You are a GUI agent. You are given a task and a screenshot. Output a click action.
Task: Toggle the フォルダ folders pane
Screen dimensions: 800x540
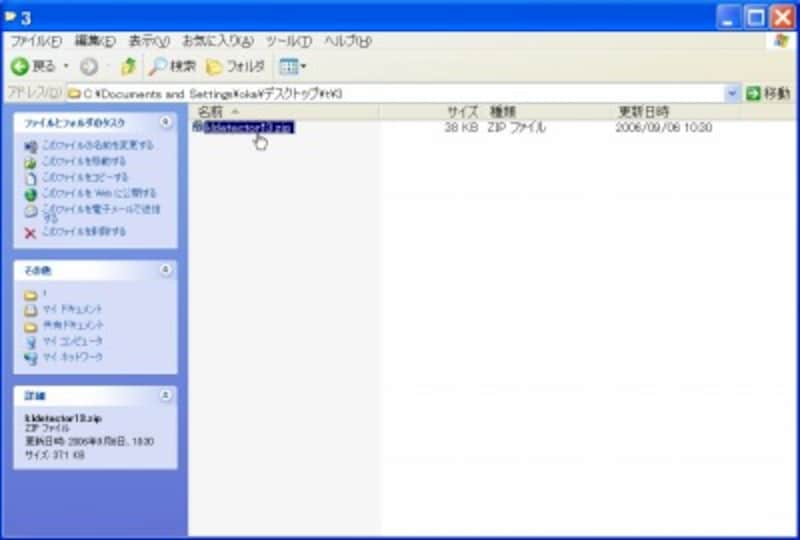click(236, 66)
